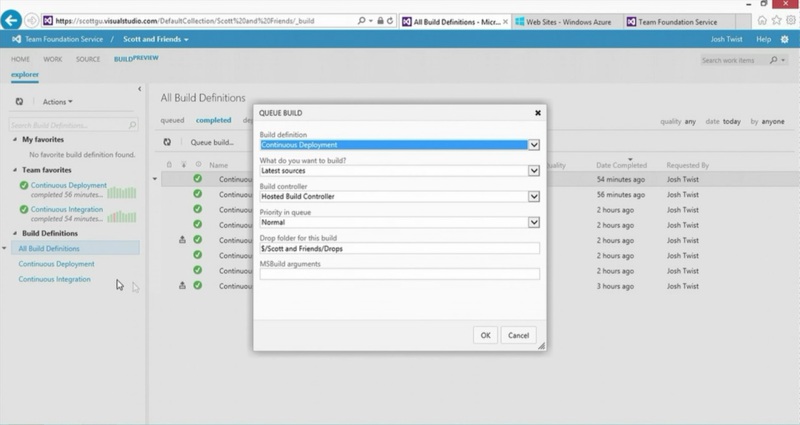
Task: Go to the HOME hub
Action: point(20,59)
